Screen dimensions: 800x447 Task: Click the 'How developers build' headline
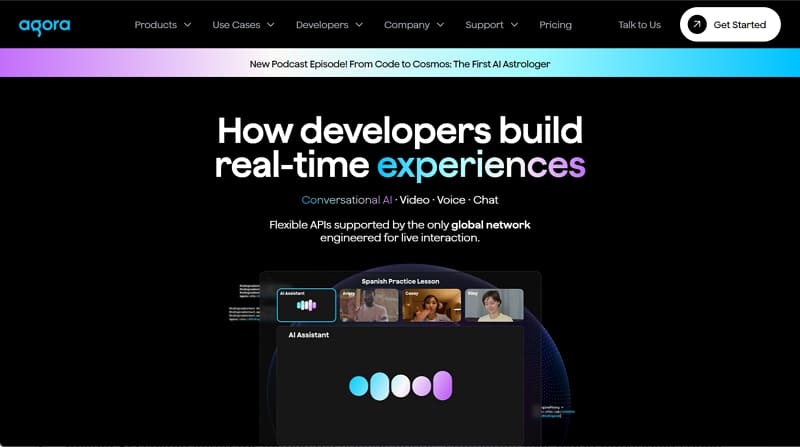tap(399, 130)
